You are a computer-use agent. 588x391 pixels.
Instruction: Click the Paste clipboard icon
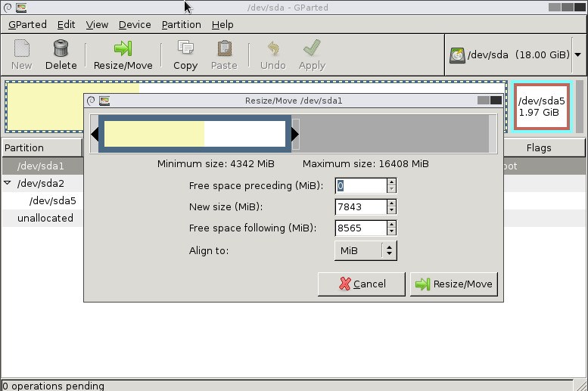pyautogui.click(x=224, y=48)
